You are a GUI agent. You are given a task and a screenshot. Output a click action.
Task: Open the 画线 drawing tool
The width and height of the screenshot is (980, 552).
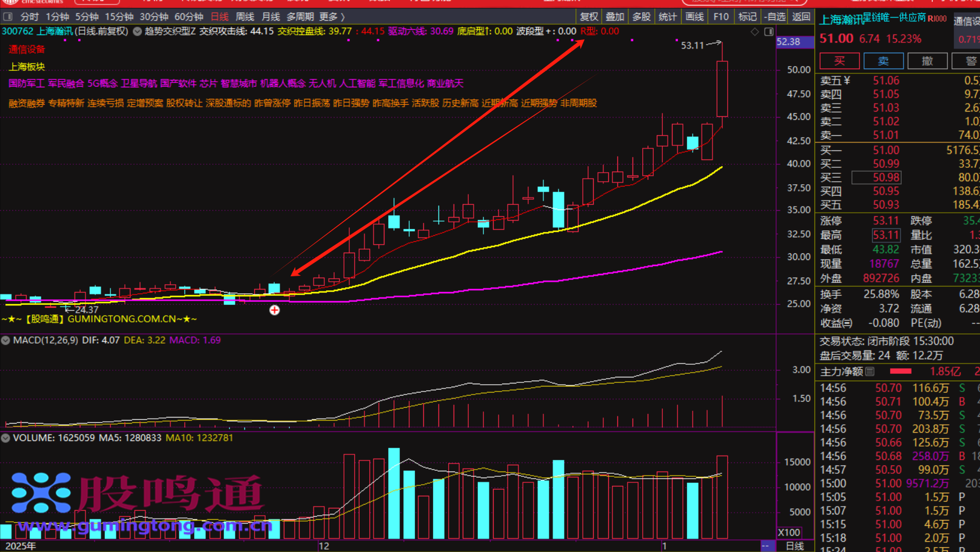tap(694, 16)
